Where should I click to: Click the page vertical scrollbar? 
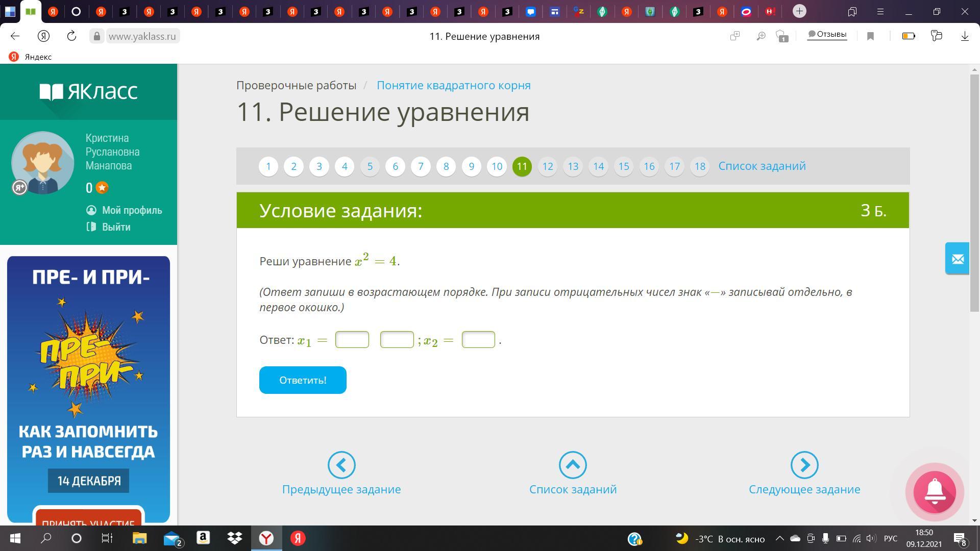[974, 194]
